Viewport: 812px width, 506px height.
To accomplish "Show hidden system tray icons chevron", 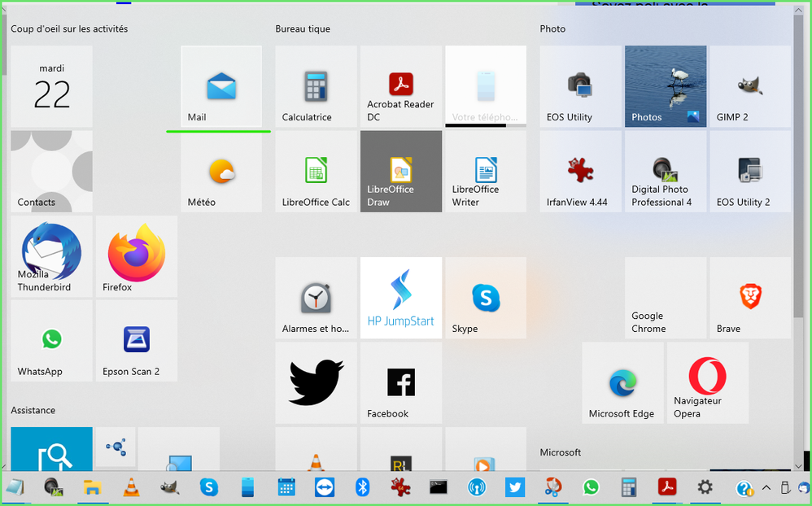I will click(x=766, y=488).
